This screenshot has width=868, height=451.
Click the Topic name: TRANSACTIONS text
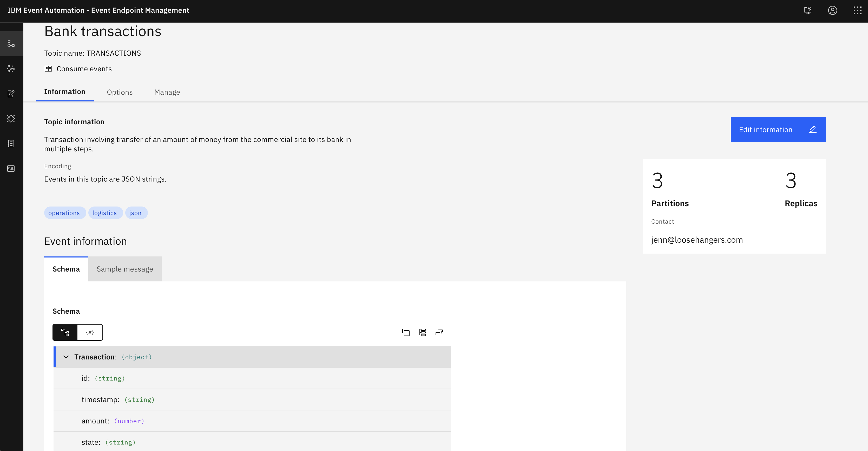(x=92, y=53)
